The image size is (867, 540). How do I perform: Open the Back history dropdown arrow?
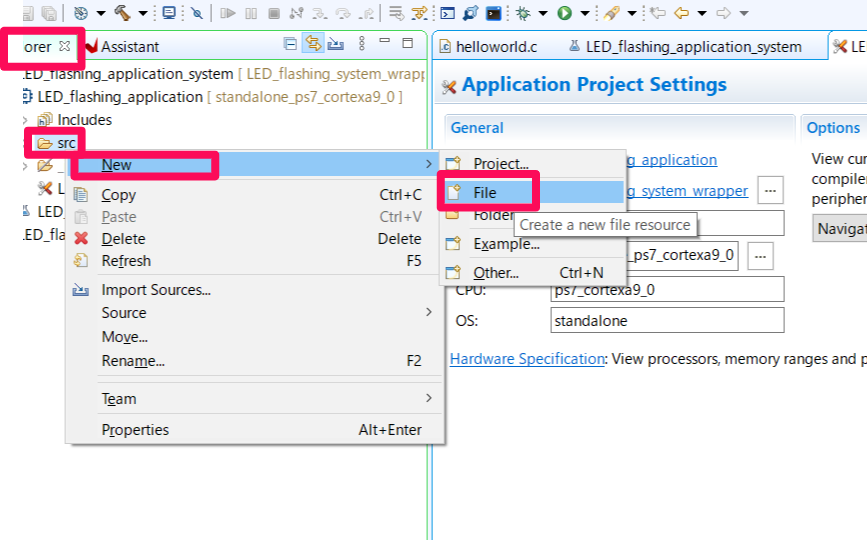tap(702, 13)
